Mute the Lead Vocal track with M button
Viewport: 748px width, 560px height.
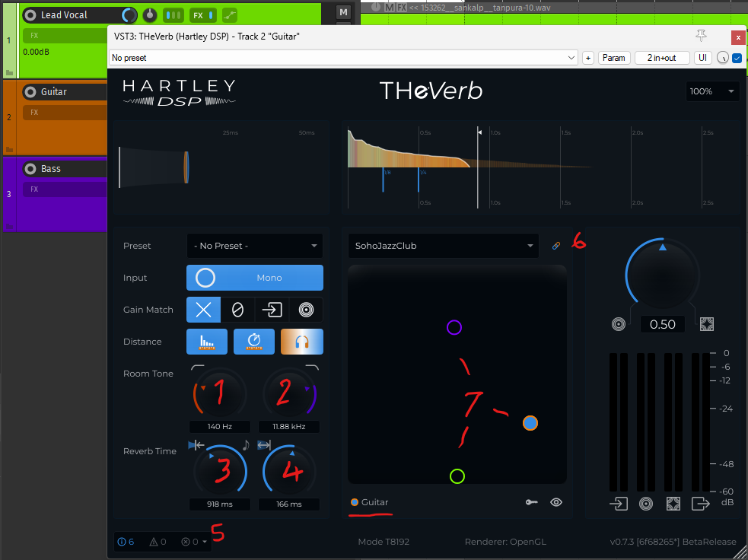click(343, 12)
